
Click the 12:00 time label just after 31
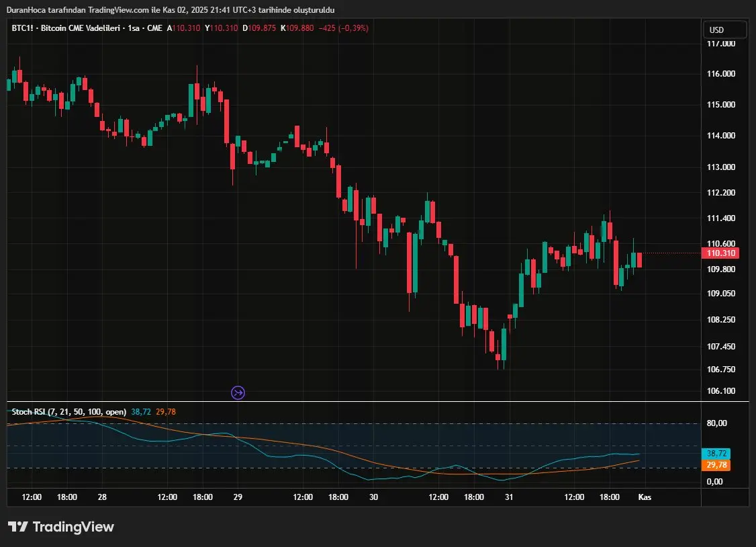point(574,497)
